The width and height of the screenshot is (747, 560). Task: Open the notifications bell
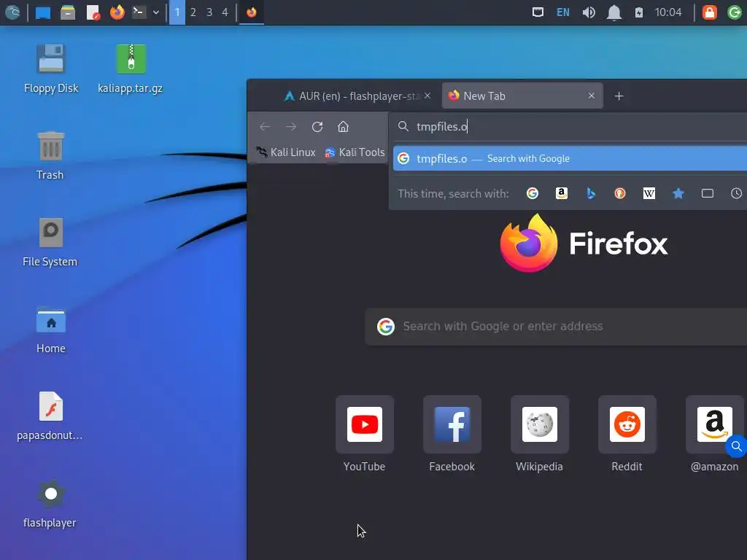614,12
